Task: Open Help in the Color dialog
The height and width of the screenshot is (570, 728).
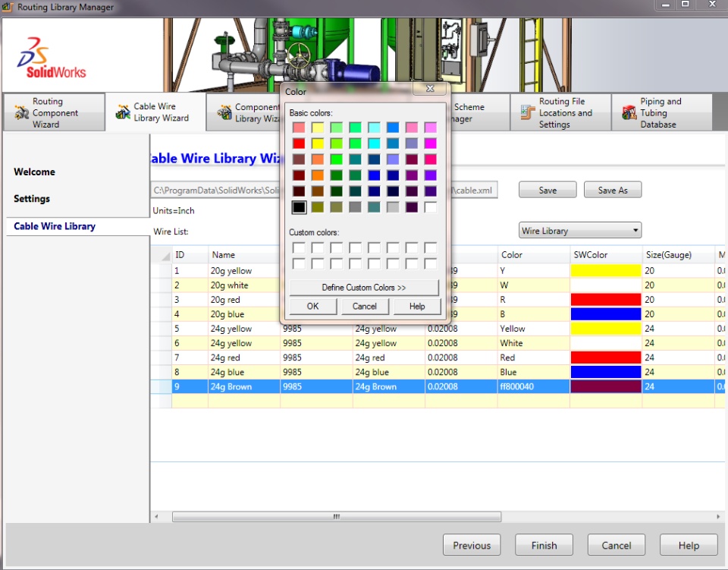Action: pos(417,307)
